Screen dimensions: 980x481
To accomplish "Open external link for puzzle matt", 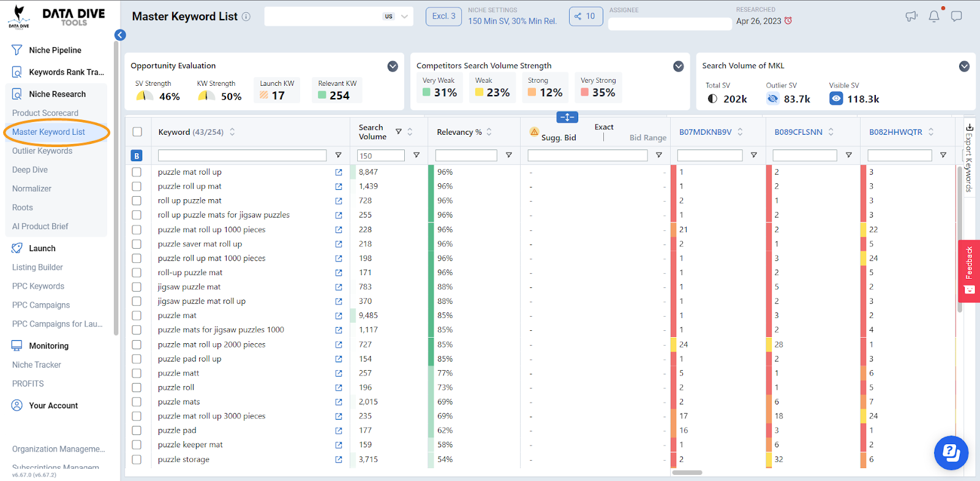I will [339, 373].
